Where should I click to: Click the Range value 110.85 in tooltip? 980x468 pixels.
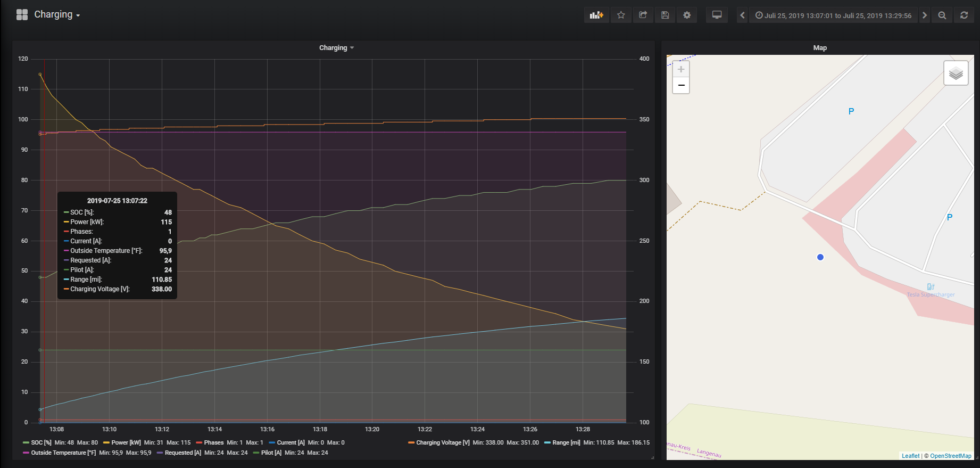[162, 280]
